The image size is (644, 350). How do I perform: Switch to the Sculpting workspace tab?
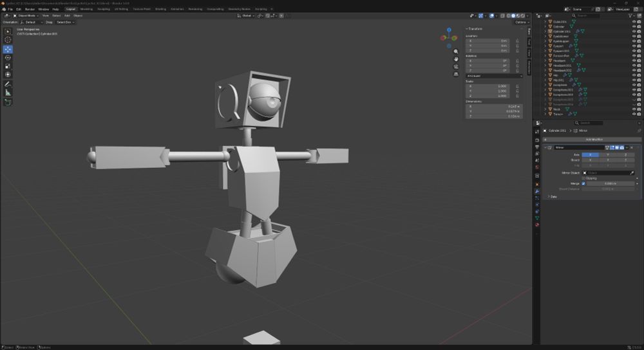(103, 9)
